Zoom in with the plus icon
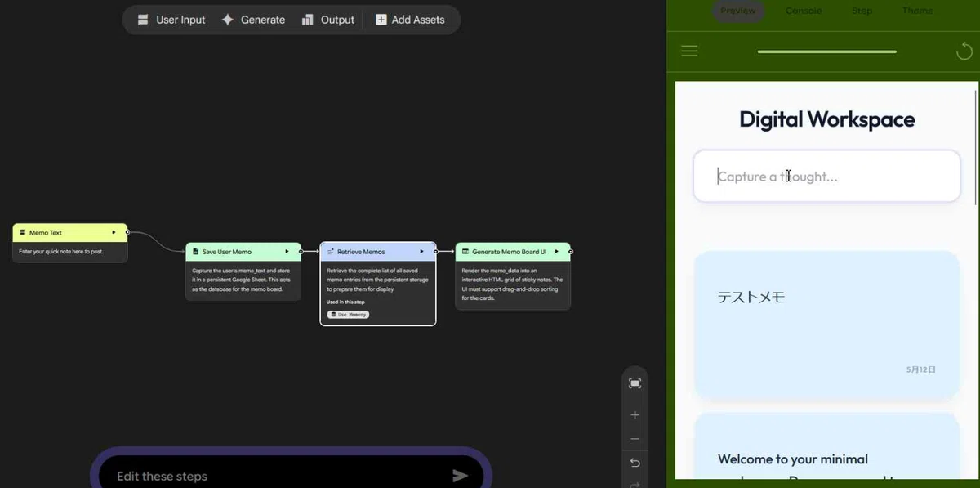The width and height of the screenshot is (980, 488). [635, 415]
